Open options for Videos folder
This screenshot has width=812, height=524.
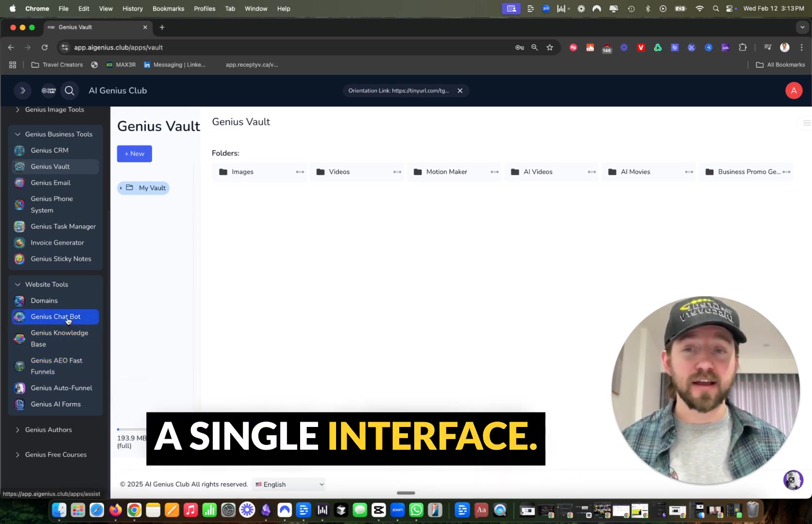coord(397,172)
